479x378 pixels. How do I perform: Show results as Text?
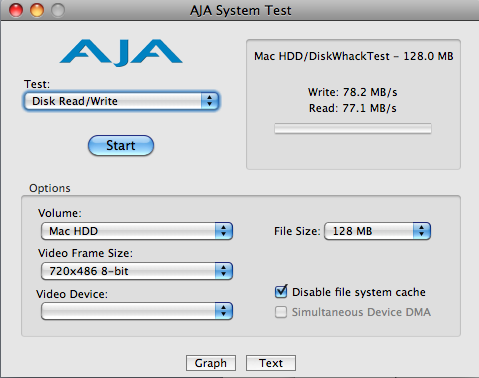click(x=271, y=363)
